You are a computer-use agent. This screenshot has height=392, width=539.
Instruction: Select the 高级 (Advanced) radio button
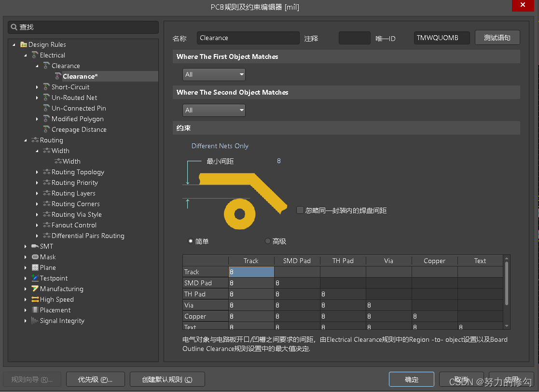tap(267, 241)
